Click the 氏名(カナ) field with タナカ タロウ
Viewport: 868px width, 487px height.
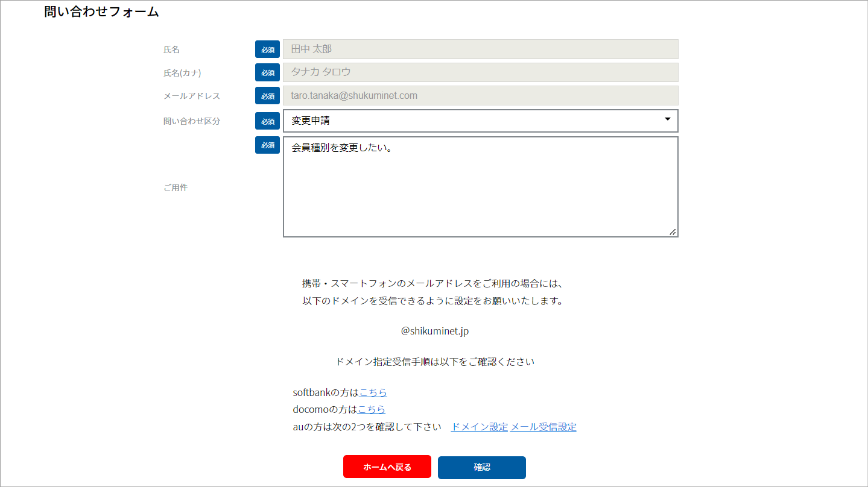(x=480, y=72)
